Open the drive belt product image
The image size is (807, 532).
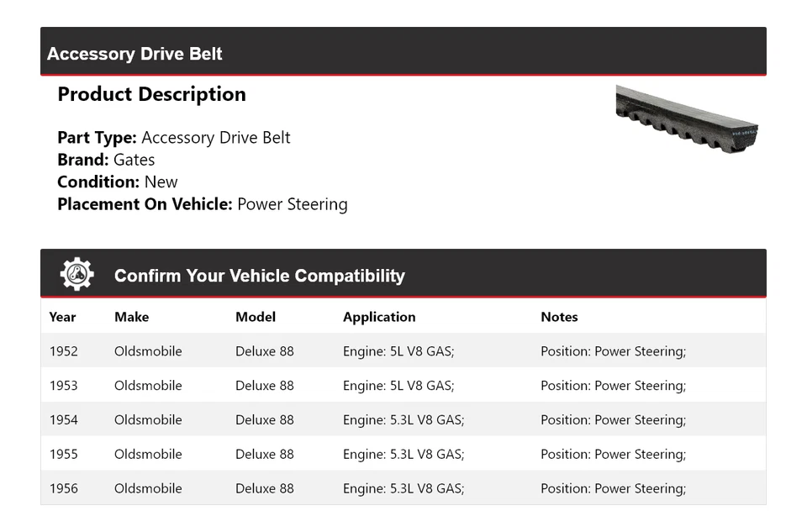[687, 119]
